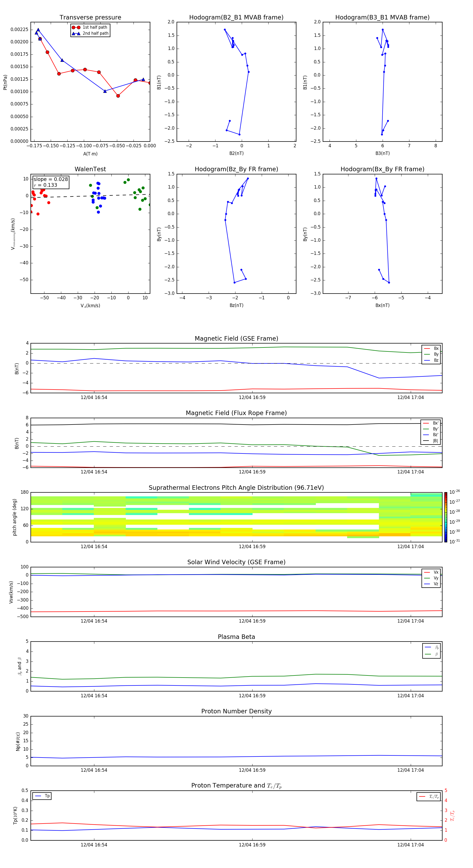Image resolution: width=473 pixels, height=868 pixels.
Task: Click the 'Vx' legend entry in velocity plot
Action: point(431,572)
